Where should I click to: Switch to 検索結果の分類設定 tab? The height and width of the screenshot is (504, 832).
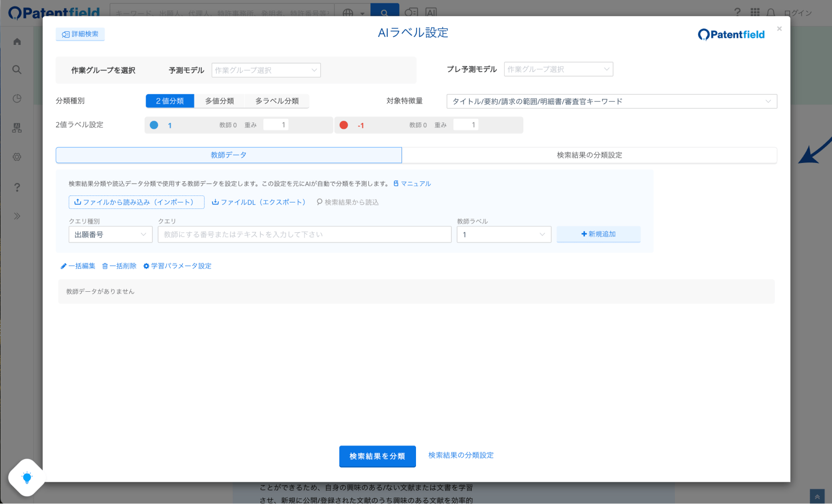(x=589, y=155)
